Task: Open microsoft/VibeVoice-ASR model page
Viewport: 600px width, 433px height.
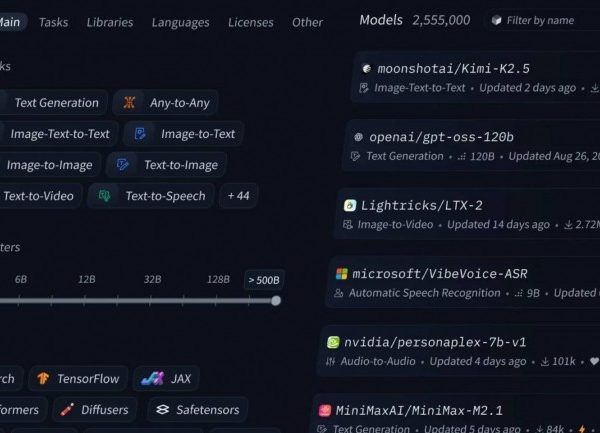Action: (x=440, y=274)
